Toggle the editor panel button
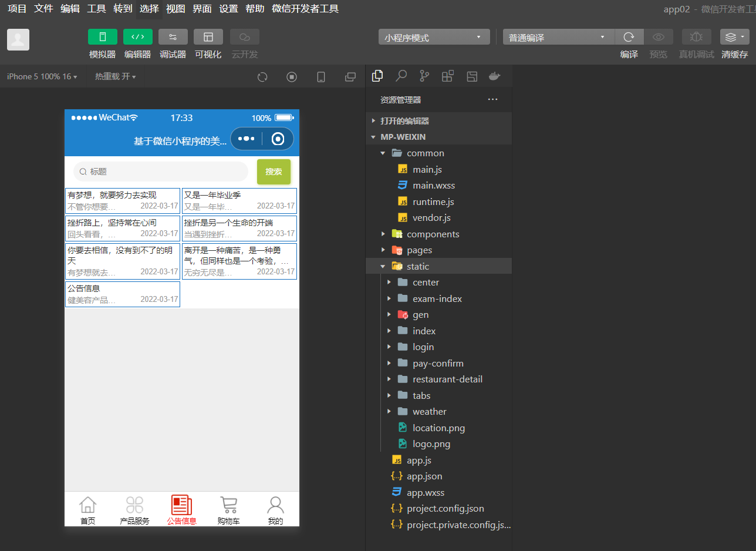The height and width of the screenshot is (551, 756). (x=138, y=37)
